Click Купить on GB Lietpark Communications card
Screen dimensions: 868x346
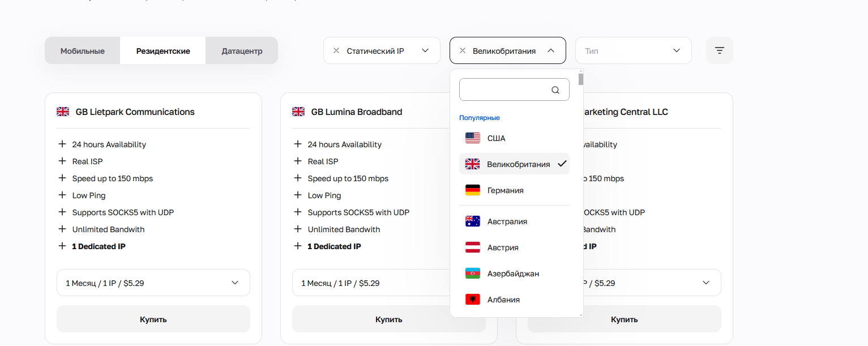(153, 319)
